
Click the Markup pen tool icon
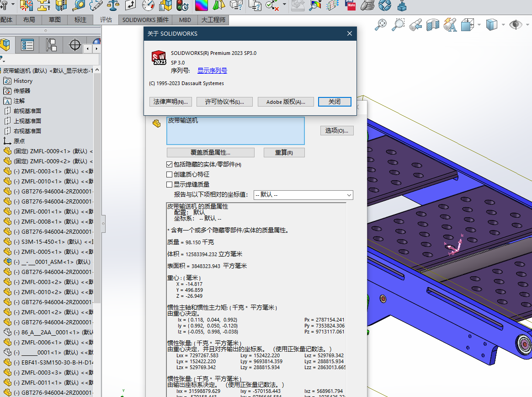pyautogui.click(x=96, y=5)
